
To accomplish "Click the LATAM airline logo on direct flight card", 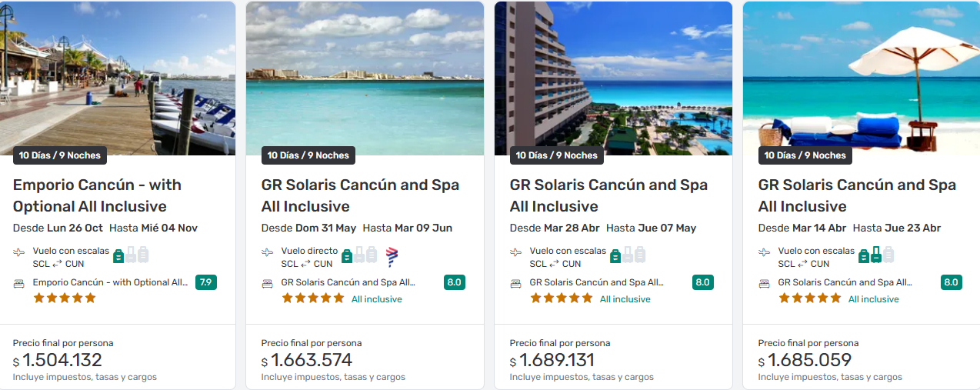I will 392,256.
